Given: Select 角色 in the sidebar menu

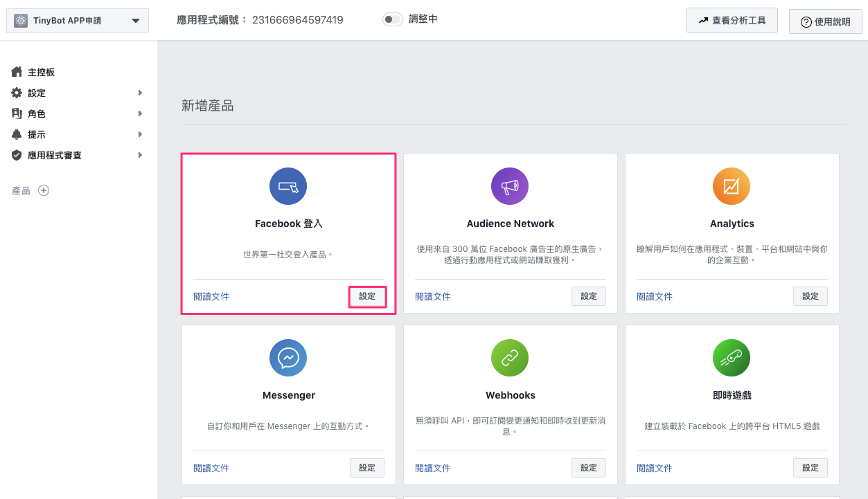Looking at the screenshot, I should pos(37,114).
